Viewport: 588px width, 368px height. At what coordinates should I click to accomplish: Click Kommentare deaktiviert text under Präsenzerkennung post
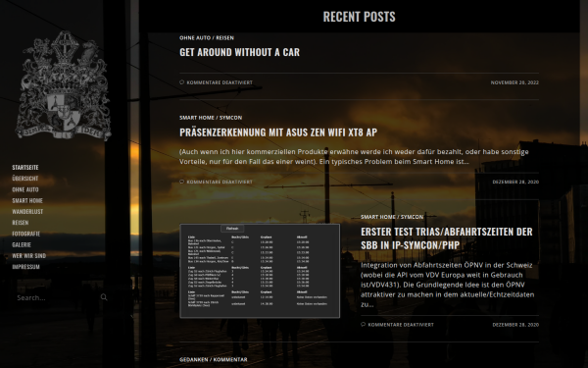[x=220, y=182]
